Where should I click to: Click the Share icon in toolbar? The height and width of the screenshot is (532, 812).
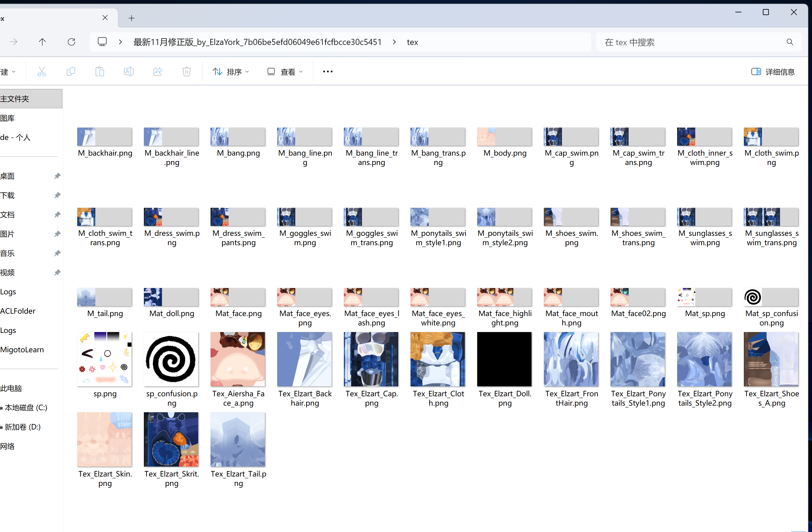pyautogui.click(x=158, y=71)
